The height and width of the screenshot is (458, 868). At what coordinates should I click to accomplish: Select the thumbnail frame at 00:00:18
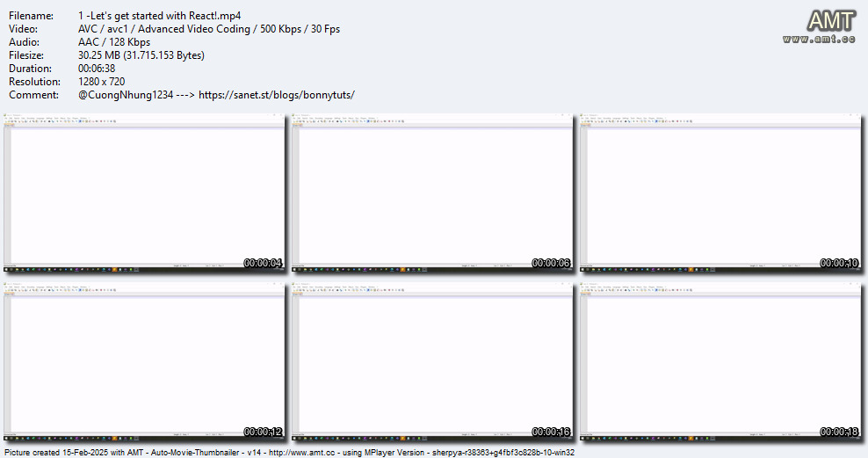pyautogui.click(x=720, y=361)
